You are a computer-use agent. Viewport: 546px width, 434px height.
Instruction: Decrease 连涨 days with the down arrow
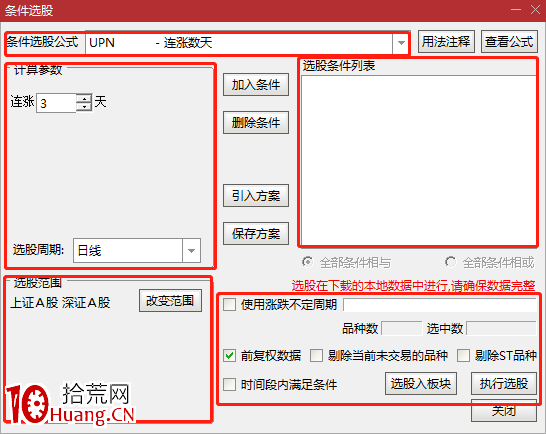84,107
